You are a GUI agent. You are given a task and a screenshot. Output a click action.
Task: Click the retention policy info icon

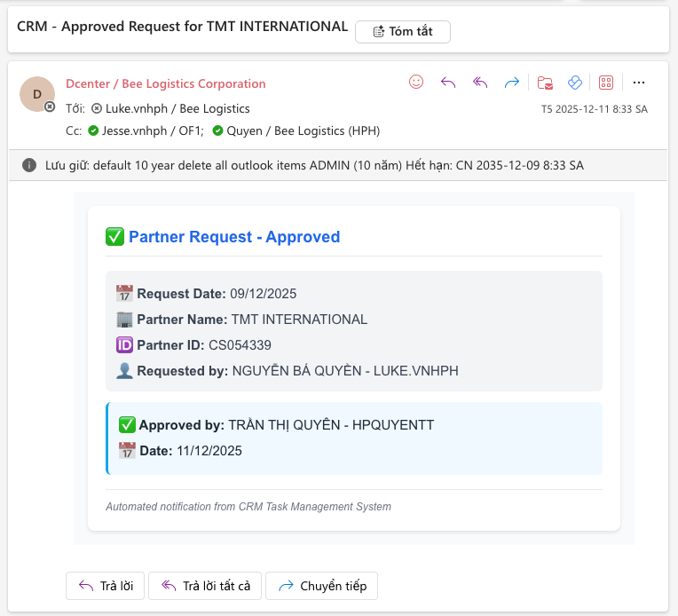(x=29, y=165)
